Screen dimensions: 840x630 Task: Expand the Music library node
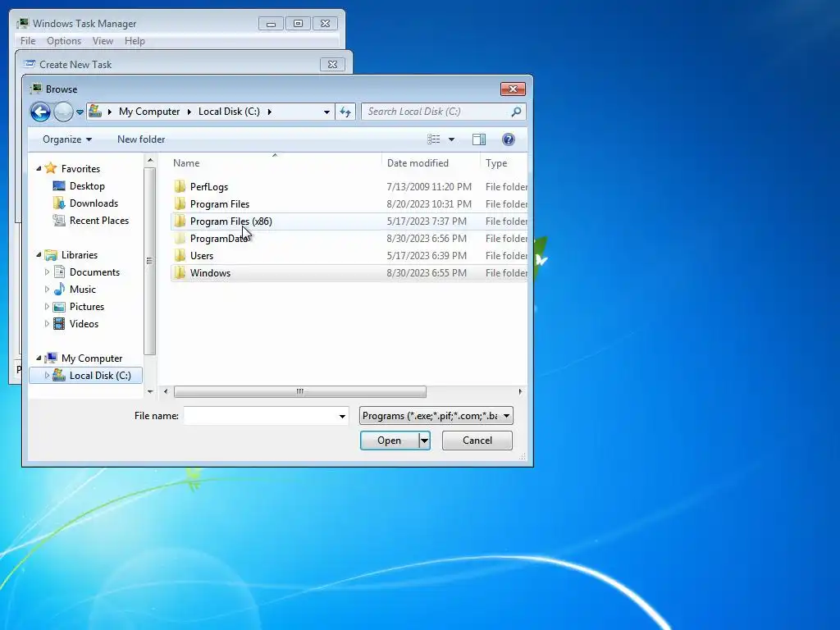(x=47, y=290)
